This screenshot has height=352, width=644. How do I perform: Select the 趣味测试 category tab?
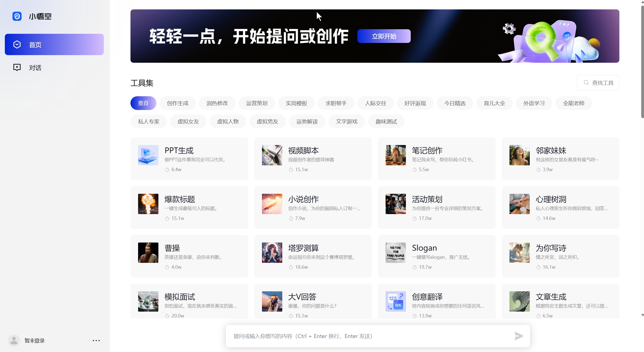click(x=386, y=122)
